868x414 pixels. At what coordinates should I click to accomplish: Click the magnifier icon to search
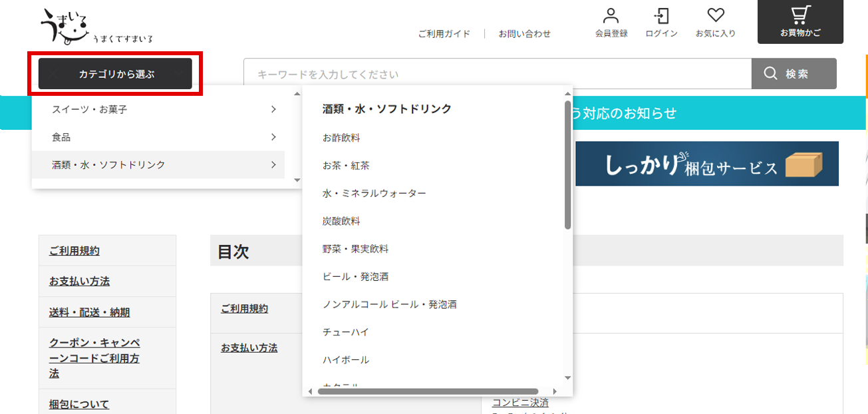(x=770, y=73)
